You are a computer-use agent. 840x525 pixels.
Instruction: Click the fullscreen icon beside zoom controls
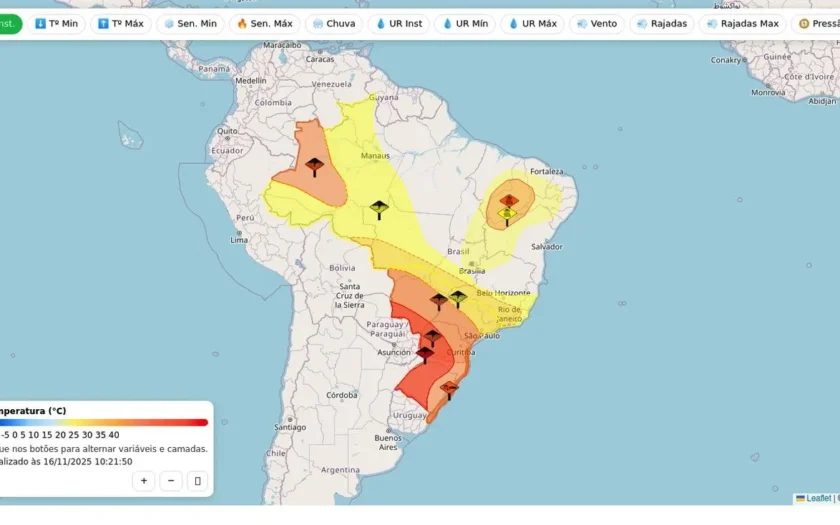pyautogui.click(x=198, y=481)
